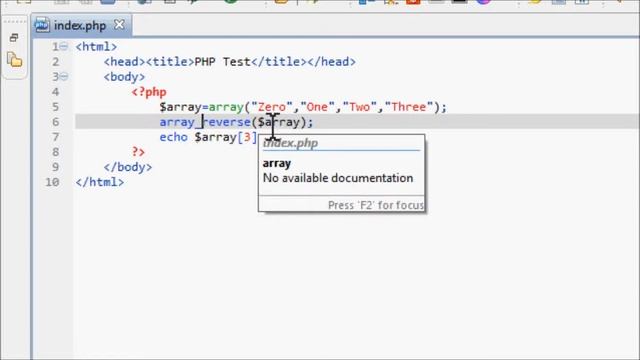Click the <body> tag on line 3
The image size is (640, 360).
click(x=124, y=77)
